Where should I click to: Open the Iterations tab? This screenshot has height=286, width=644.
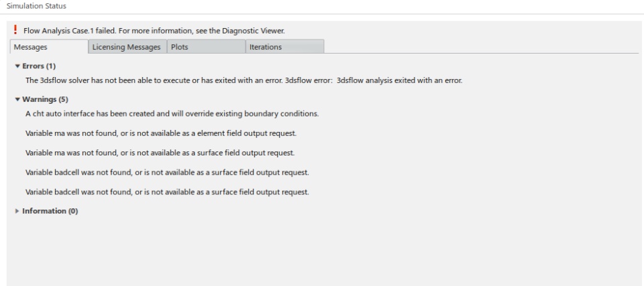pos(265,47)
